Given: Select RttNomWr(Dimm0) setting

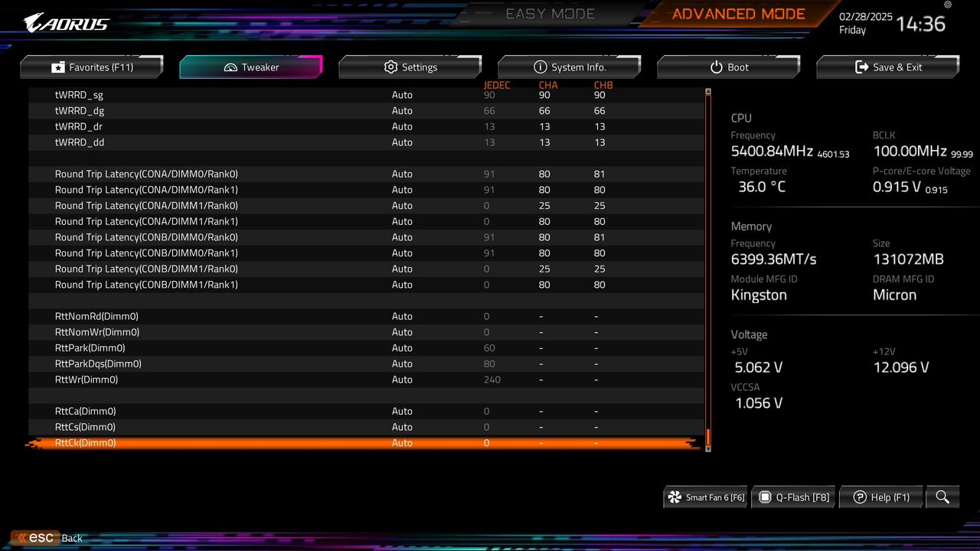Looking at the screenshot, I should (x=366, y=332).
